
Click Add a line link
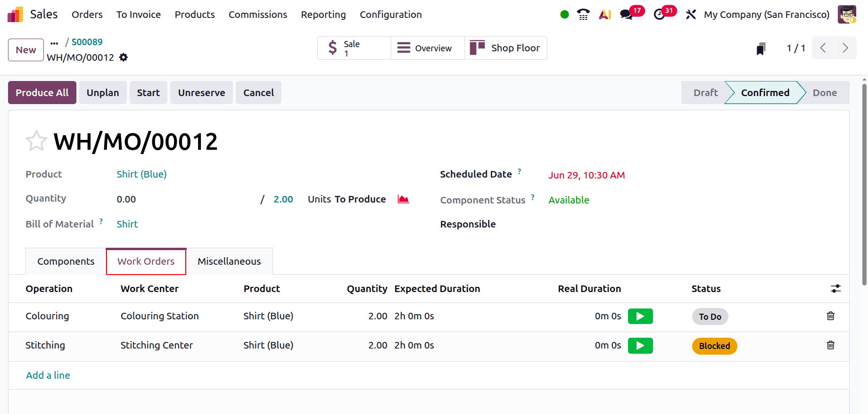(48, 375)
